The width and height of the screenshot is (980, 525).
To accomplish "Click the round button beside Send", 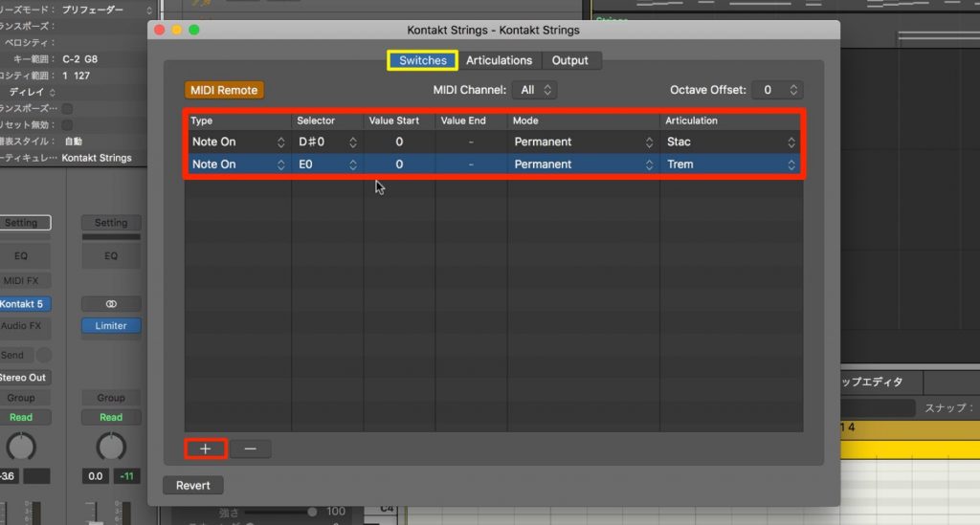I will tap(43, 355).
